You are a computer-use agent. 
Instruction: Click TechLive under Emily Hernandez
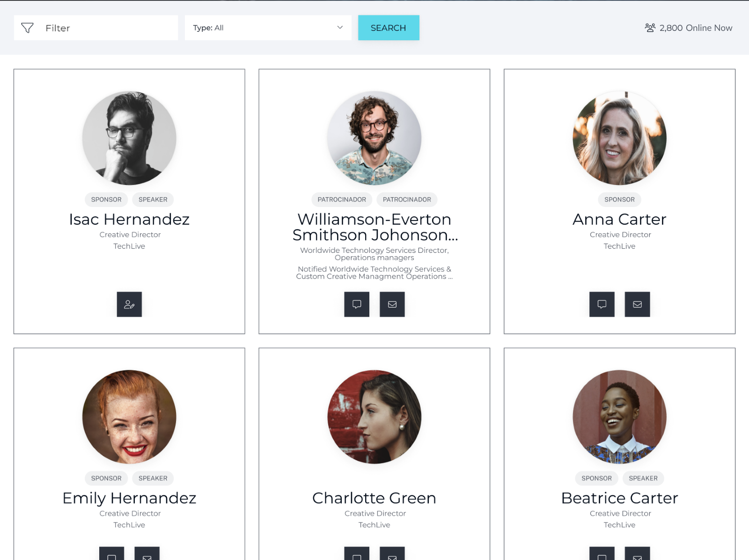coord(129,525)
